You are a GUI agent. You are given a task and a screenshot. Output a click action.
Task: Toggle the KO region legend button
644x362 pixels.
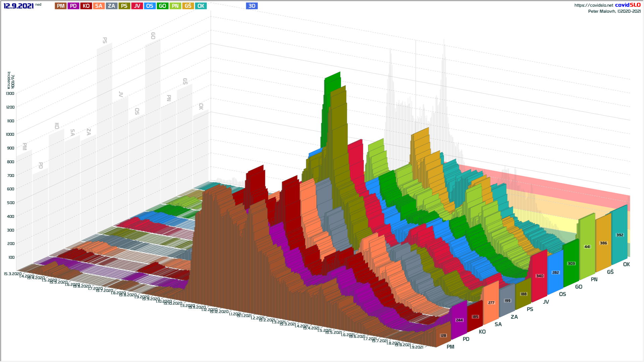coord(86,6)
